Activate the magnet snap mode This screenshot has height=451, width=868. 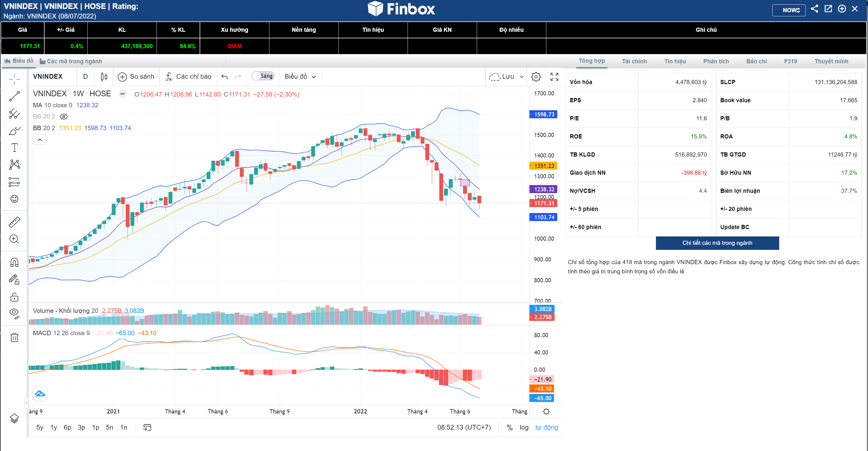click(x=14, y=262)
